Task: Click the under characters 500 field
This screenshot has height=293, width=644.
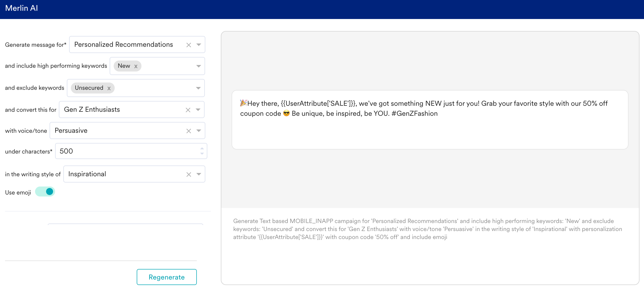Action: click(x=125, y=151)
